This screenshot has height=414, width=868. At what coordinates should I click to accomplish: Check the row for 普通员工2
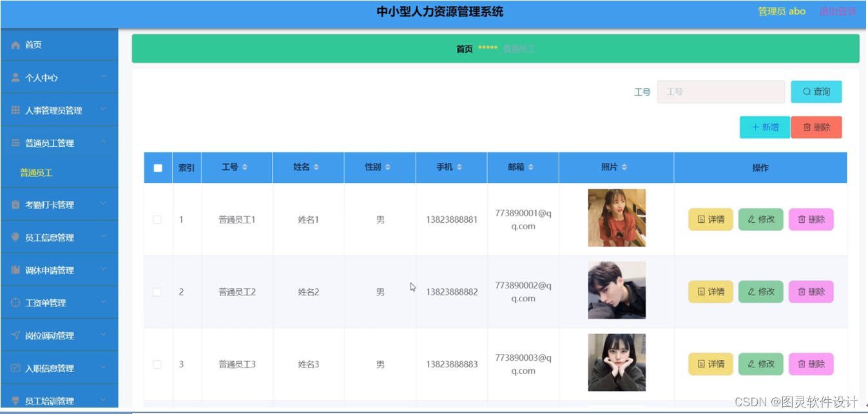(x=157, y=292)
